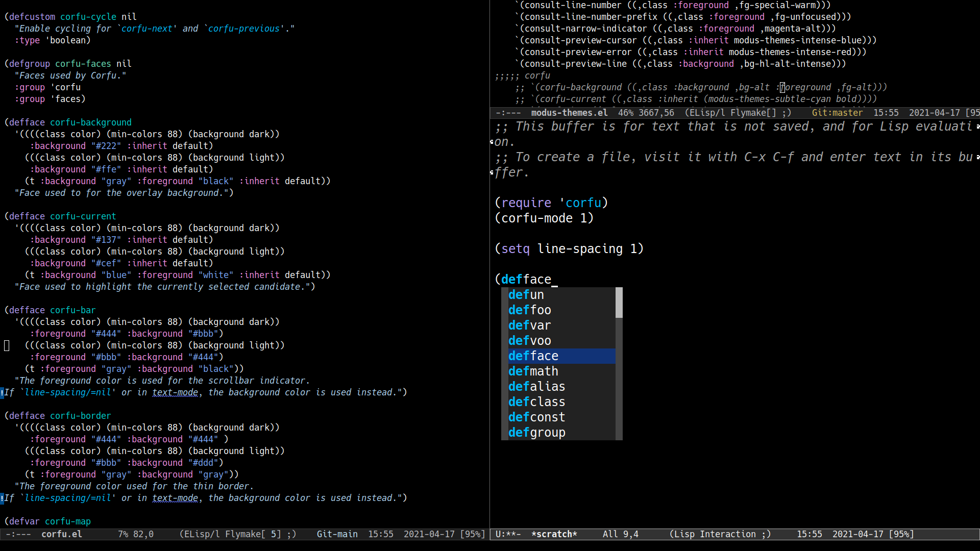Select the Git-main branch indicator for corfu.el

[x=337, y=534]
